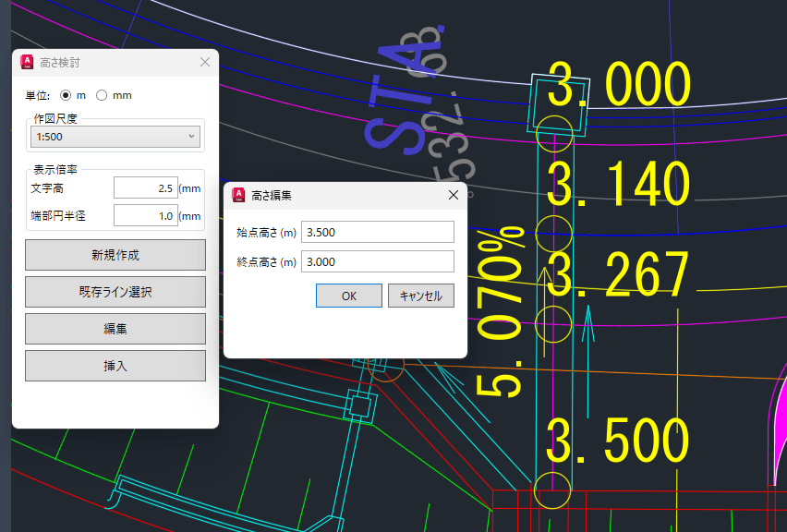This screenshot has height=532, width=787.
Task: Open the 作図尺度 1:500 dropdown
Action: tap(115, 137)
